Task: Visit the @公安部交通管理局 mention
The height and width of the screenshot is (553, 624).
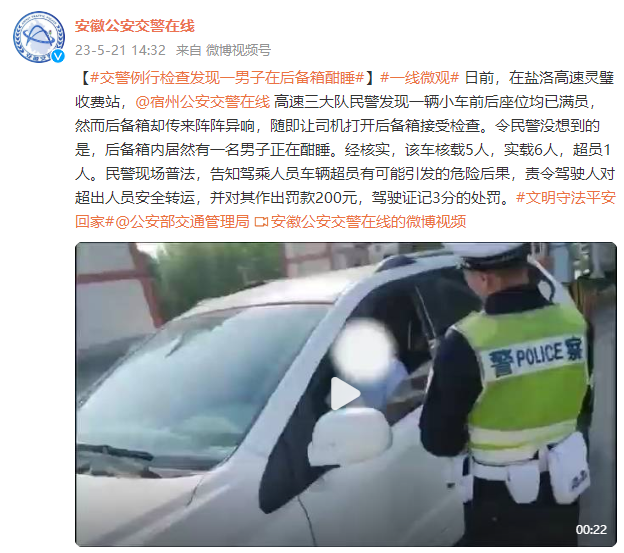Action: coord(182,222)
